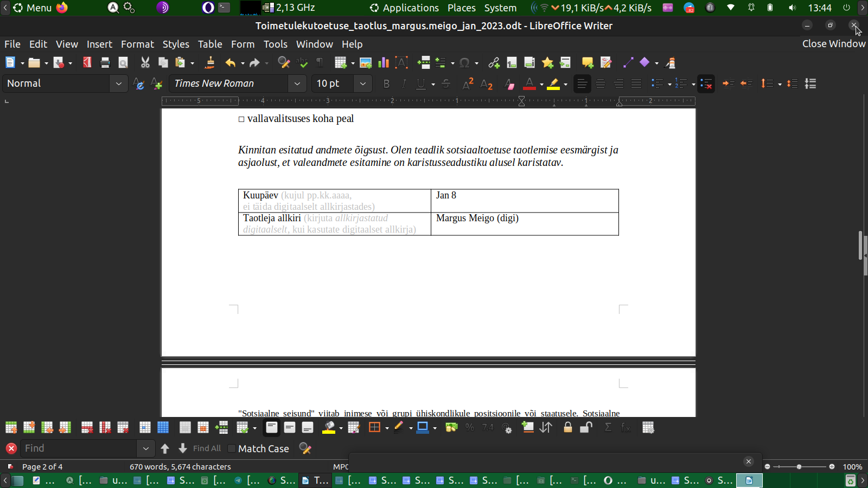
Task: Click the zoom slider handle in status bar
Action: point(799,467)
